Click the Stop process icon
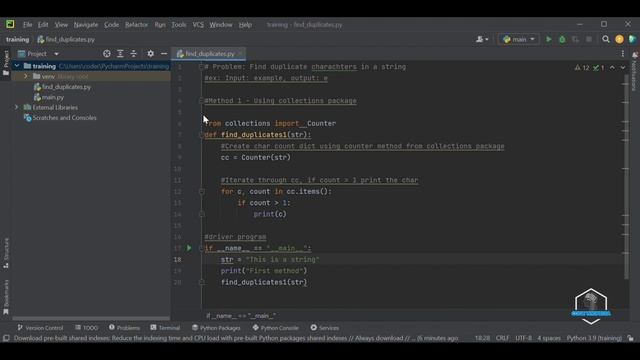This screenshot has width=640, height=360. (589, 39)
